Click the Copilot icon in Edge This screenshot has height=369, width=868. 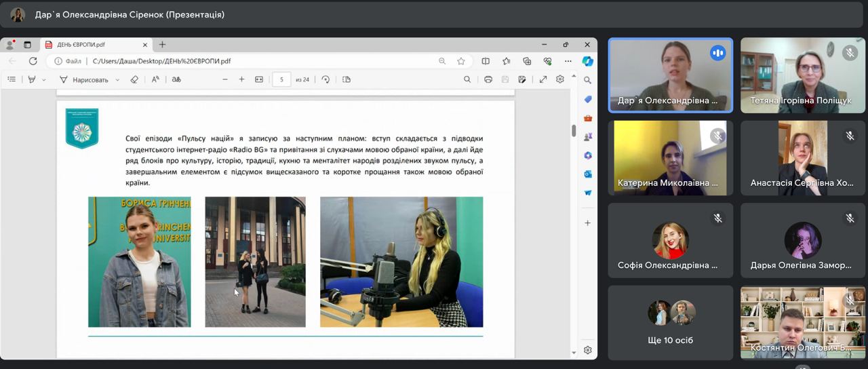coord(588,61)
